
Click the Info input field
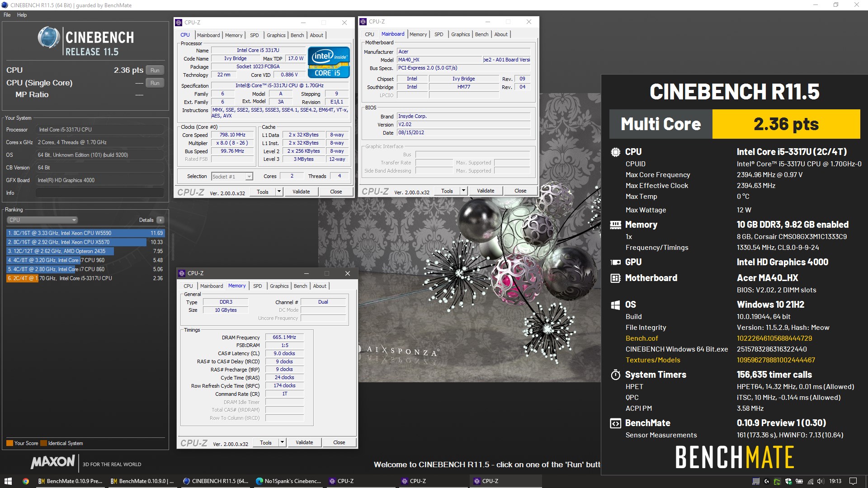point(100,193)
